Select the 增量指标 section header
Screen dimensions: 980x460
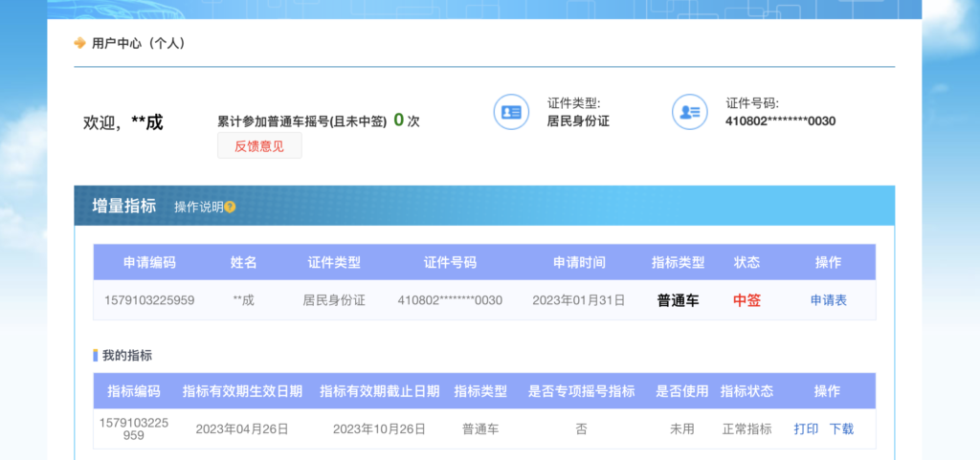click(123, 206)
